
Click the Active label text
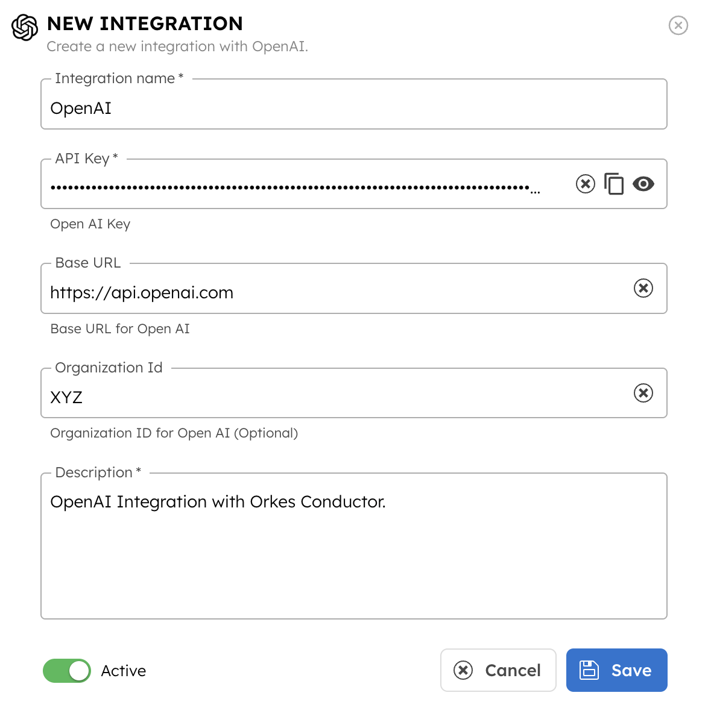(124, 671)
